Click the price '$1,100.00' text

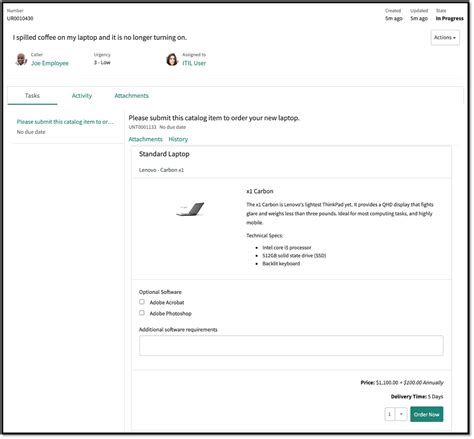387,383
